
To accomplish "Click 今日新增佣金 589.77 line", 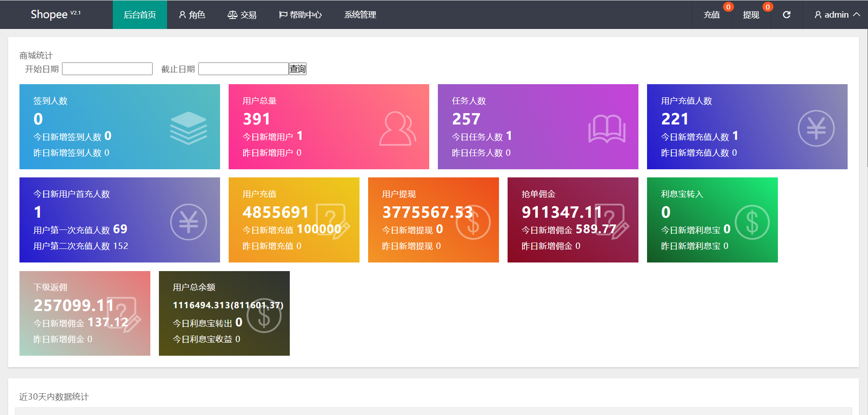I will coord(569,229).
